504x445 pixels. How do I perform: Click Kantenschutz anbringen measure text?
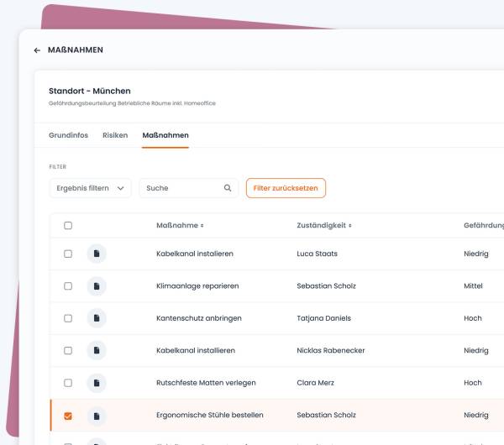pos(199,318)
